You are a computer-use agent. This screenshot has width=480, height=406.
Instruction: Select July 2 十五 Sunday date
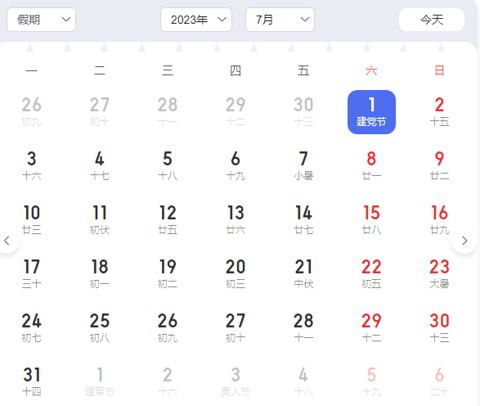[439, 112]
